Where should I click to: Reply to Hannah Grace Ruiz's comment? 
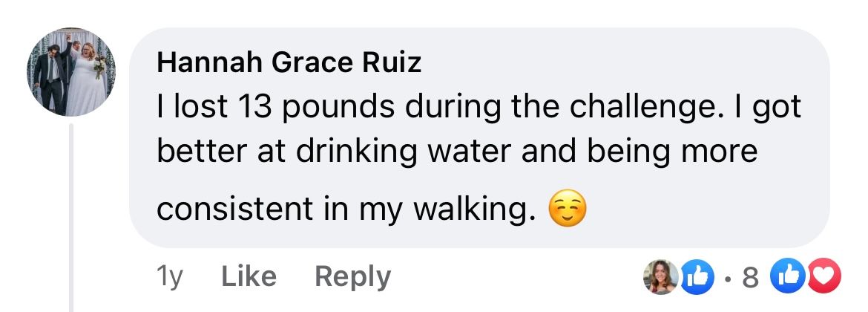point(352,276)
